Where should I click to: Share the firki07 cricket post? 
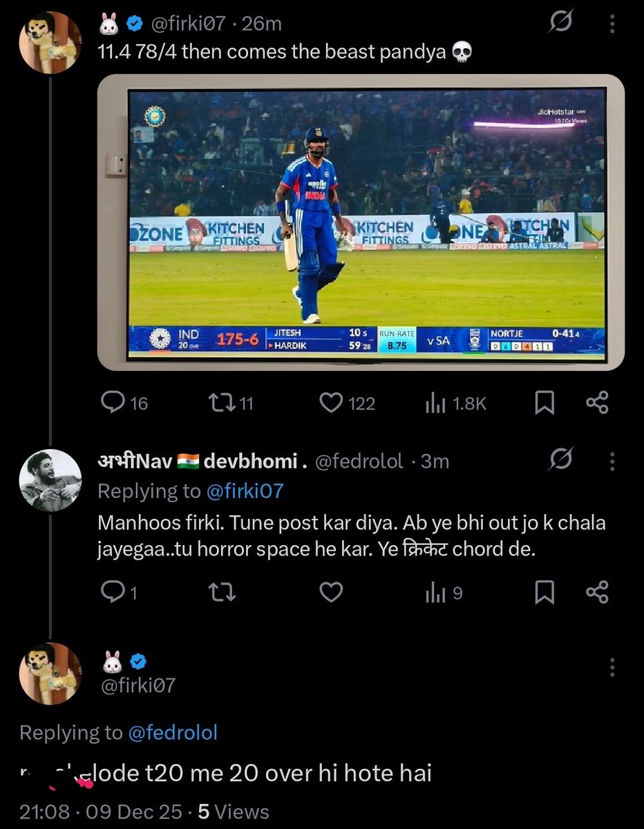[597, 403]
